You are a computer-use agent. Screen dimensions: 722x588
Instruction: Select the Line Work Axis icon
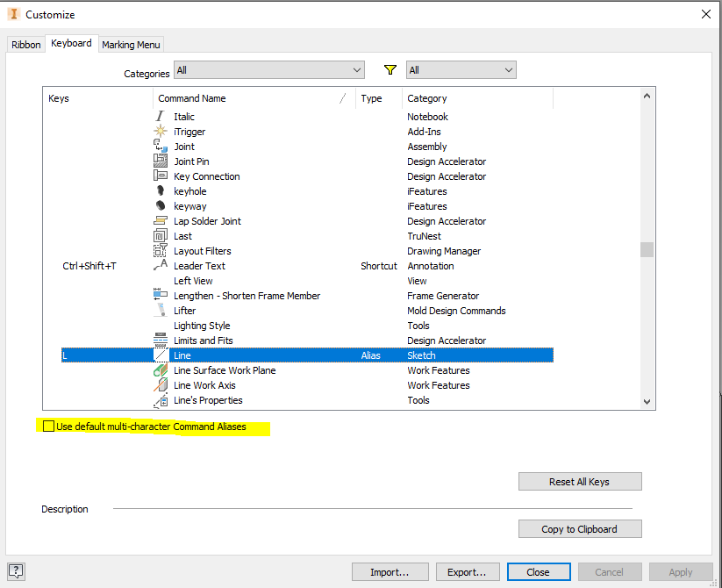click(x=161, y=385)
